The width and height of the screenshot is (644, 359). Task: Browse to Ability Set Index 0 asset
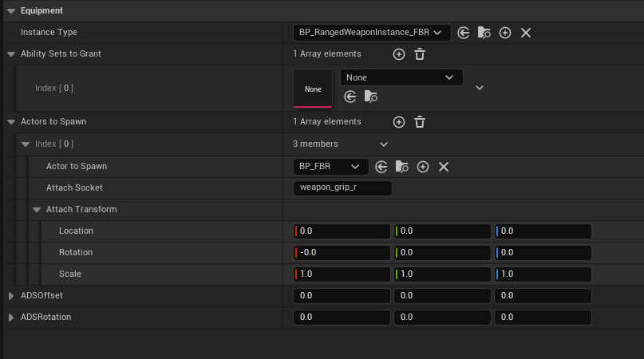coord(370,97)
